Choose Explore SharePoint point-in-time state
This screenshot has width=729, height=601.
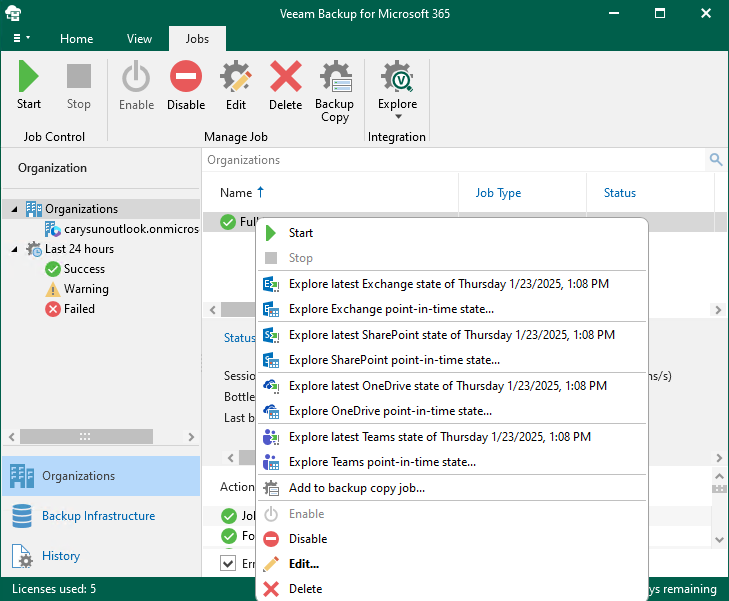pyautogui.click(x=452, y=360)
